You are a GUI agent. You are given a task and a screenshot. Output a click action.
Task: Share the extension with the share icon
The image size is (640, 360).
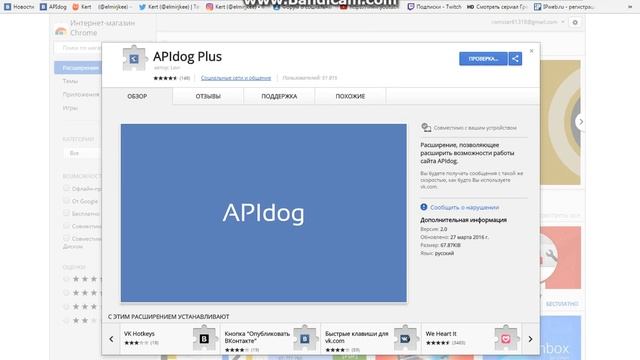(x=515, y=59)
